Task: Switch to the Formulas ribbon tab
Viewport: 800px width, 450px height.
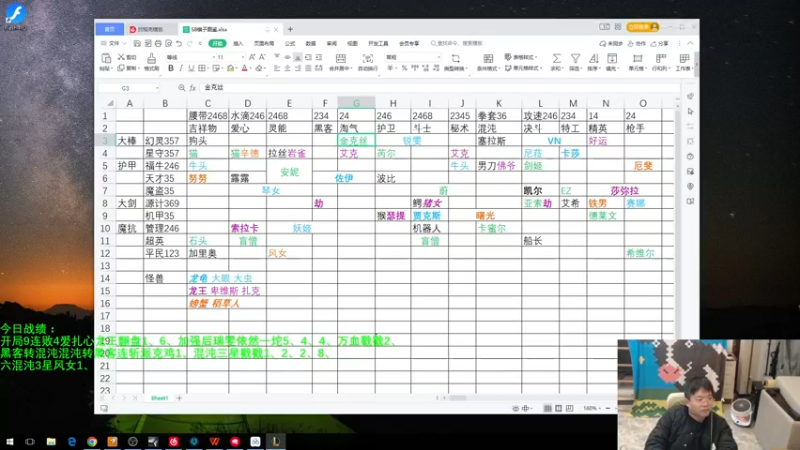Action: click(290, 43)
